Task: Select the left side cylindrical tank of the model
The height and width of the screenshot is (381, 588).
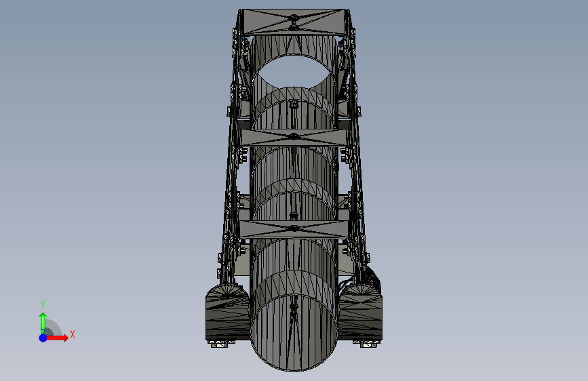Action: click(227, 313)
